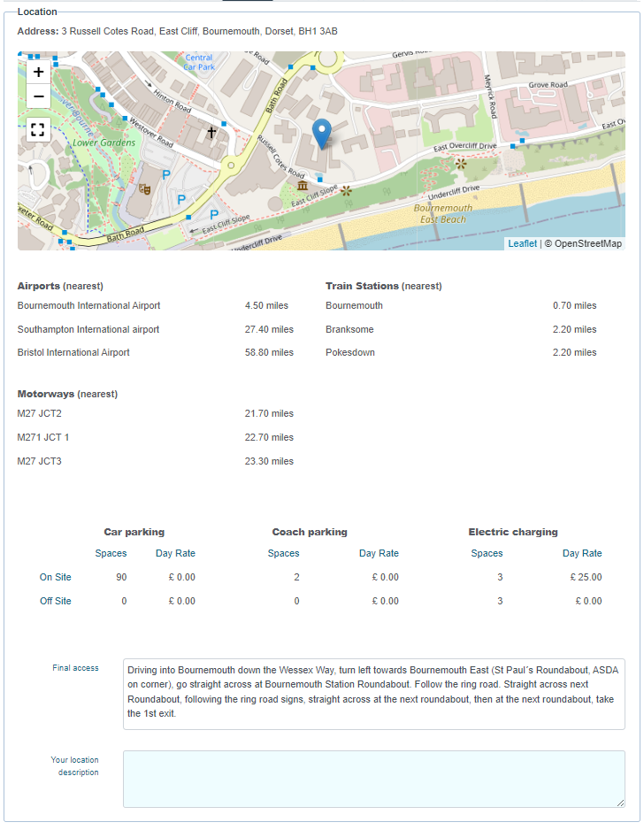644x830 pixels.
Task: Click the 4.50 miles airport distance
Action: coord(266,305)
